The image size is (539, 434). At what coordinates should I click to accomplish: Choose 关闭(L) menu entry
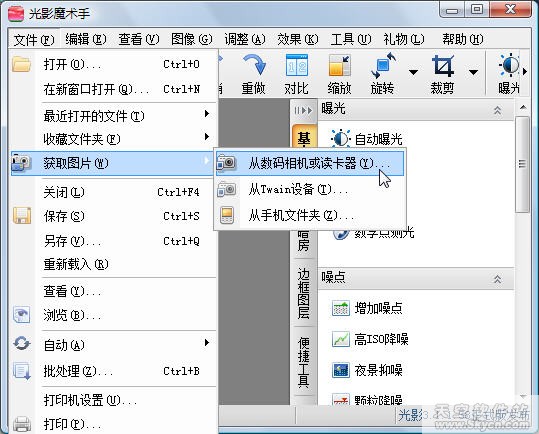pos(113,192)
